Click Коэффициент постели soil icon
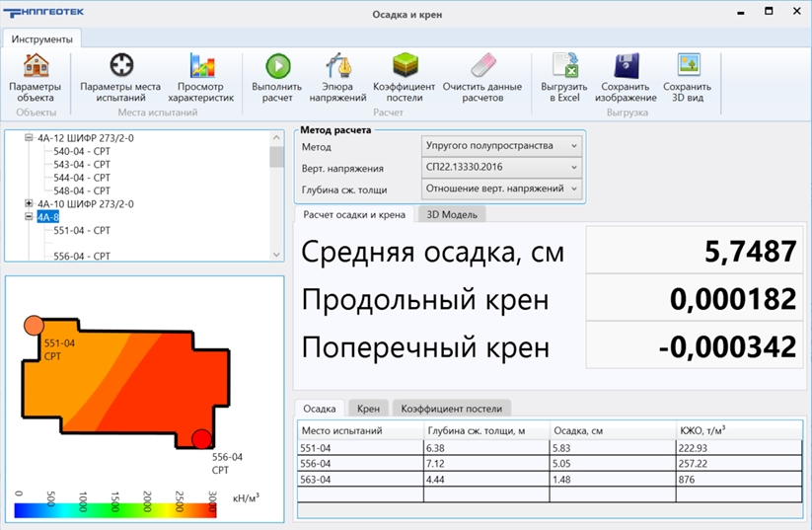Viewport: 812px width, 530px height. click(404, 67)
